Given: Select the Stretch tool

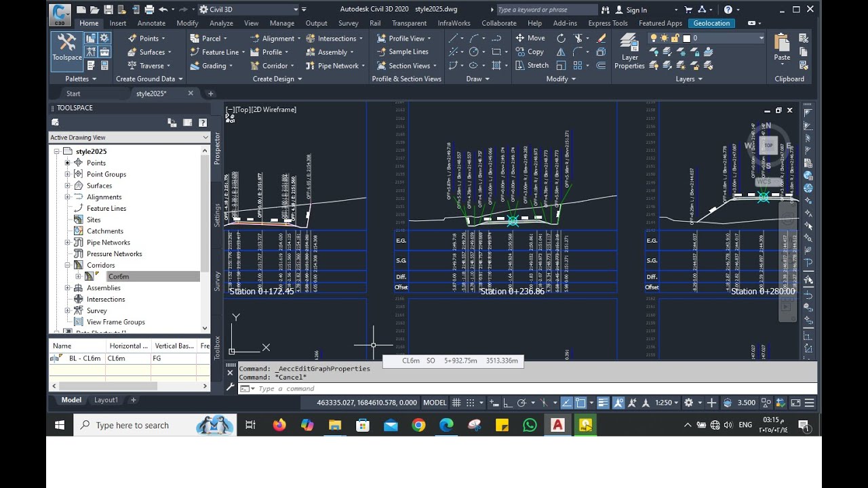Looking at the screenshot, I should click(x=532, y=65).
